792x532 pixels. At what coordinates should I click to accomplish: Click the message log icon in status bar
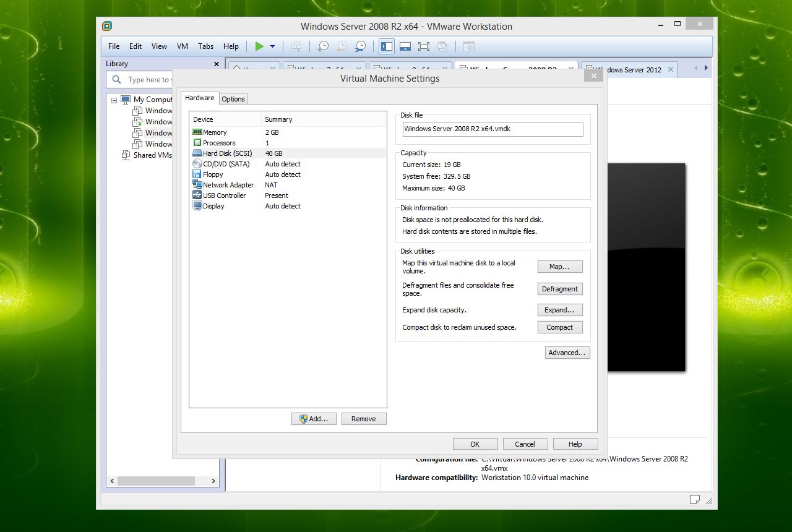tap(695, 499)
